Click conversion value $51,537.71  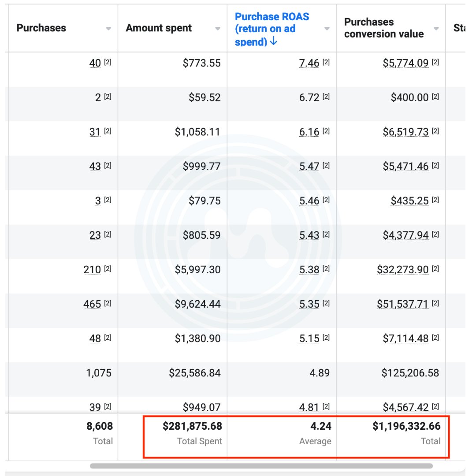tap(402, 304)
